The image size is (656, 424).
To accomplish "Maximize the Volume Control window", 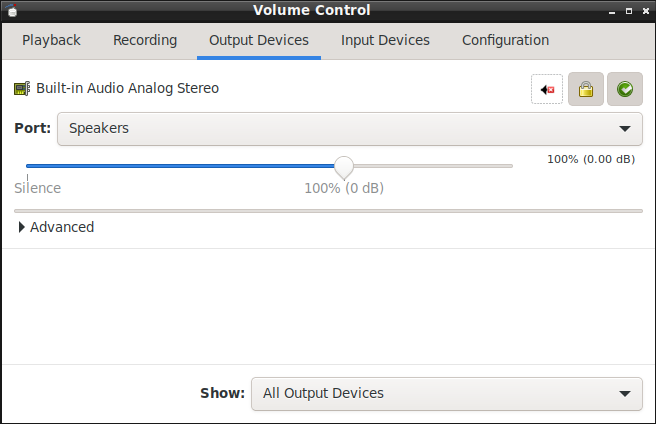I will click(627, 11).
